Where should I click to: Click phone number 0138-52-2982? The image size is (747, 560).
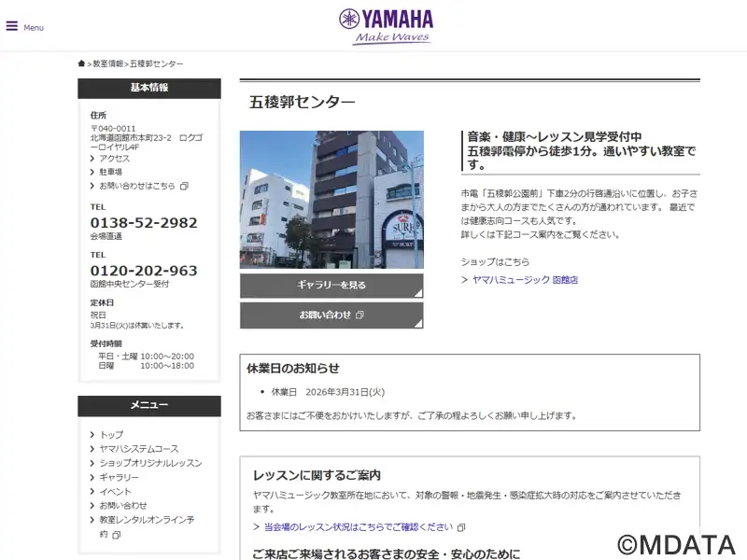tap(144, 223)
